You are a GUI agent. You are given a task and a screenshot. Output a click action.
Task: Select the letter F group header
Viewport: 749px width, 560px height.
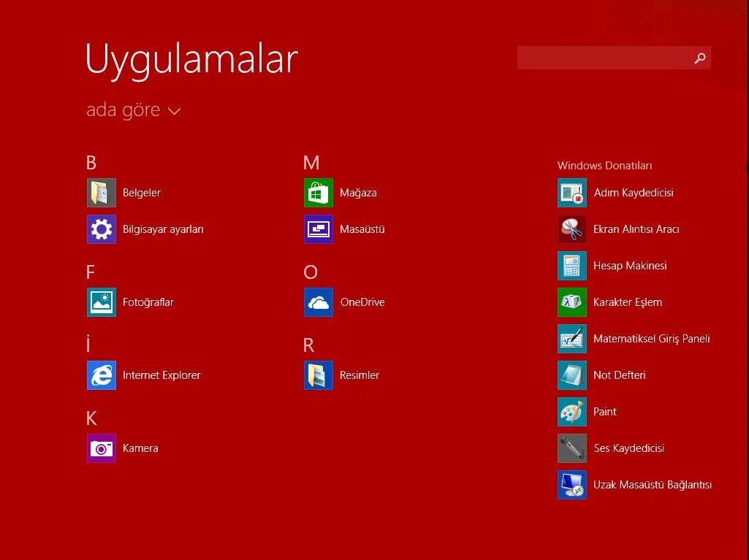click(91, 272)
